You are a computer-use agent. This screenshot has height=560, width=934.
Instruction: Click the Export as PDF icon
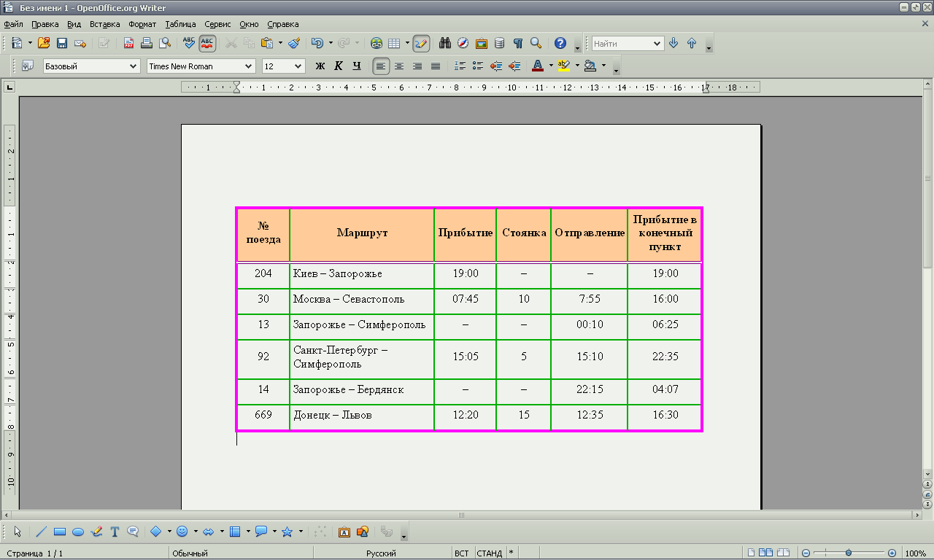click(x=128, y=43)
